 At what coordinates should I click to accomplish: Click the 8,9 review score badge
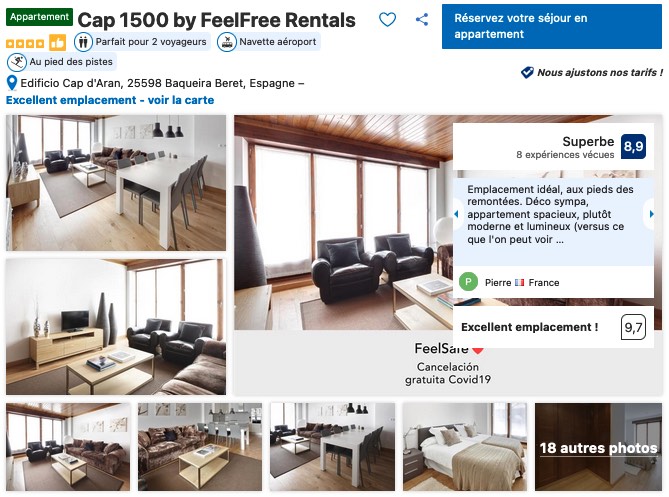click(x=633, y=147)
